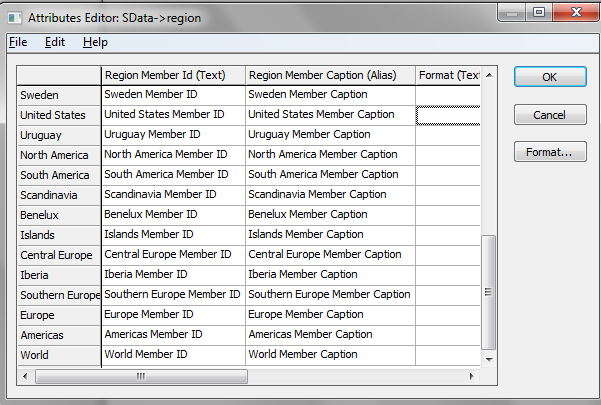This screenshot has width=601, height=405.
Task: Select the Islands row header
Action: pyautogui.click(x=59, y=235)
